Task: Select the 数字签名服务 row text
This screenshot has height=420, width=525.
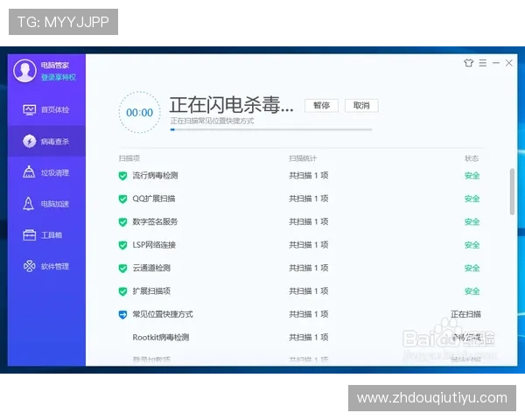Action: pos(155,221)
